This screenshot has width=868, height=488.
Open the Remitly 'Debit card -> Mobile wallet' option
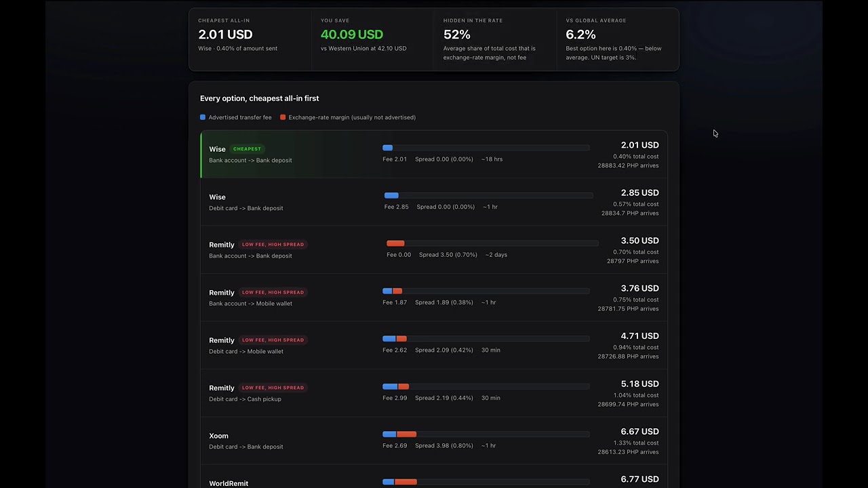point(434,345)
